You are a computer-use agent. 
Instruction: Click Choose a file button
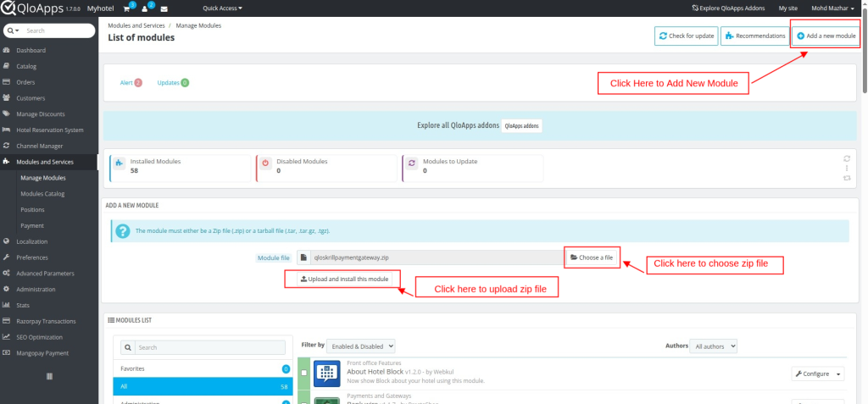592,257
